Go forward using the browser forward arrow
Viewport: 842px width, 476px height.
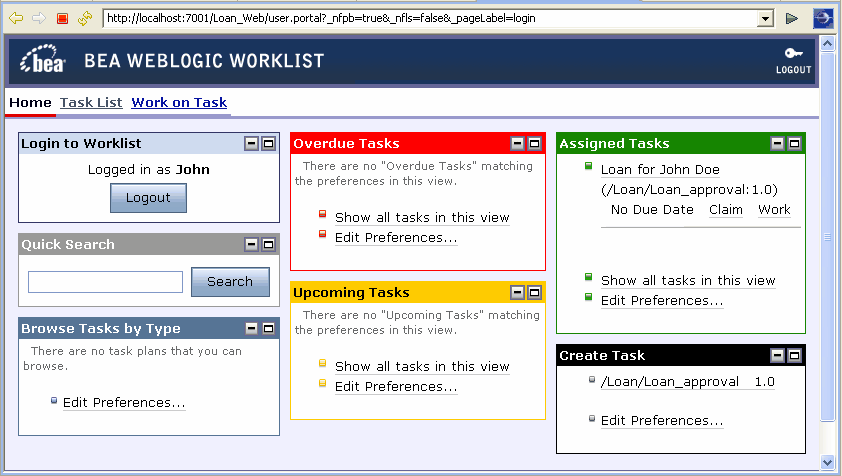pyautogui.click(x=39, y=18)
